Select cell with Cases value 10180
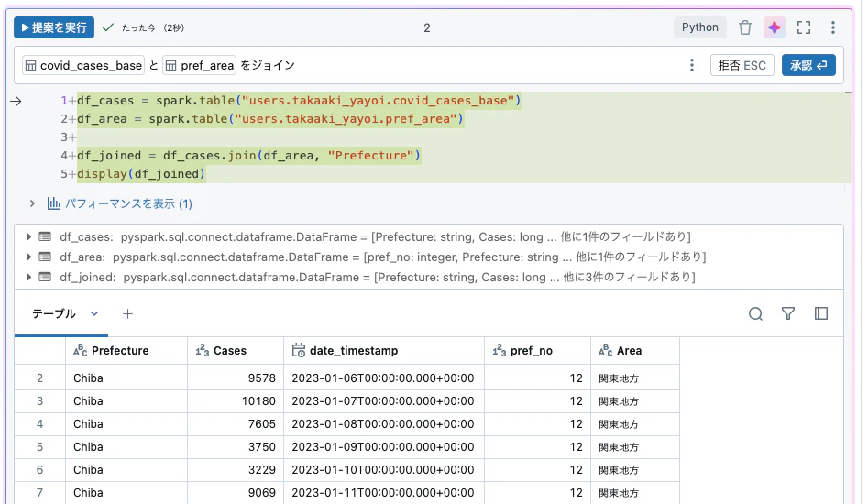The width and height of the screenshot is (868, 504). pyautogui.click(x=236, y=401)
